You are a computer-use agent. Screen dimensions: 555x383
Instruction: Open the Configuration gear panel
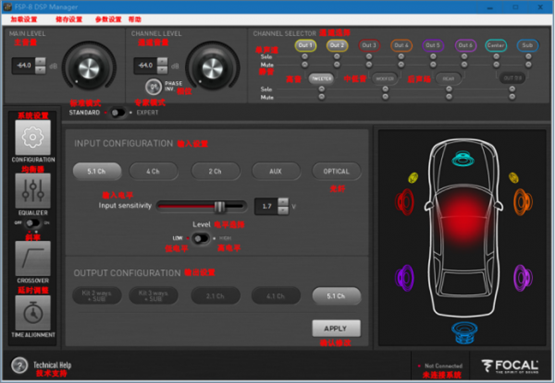(x=33, y=137)
